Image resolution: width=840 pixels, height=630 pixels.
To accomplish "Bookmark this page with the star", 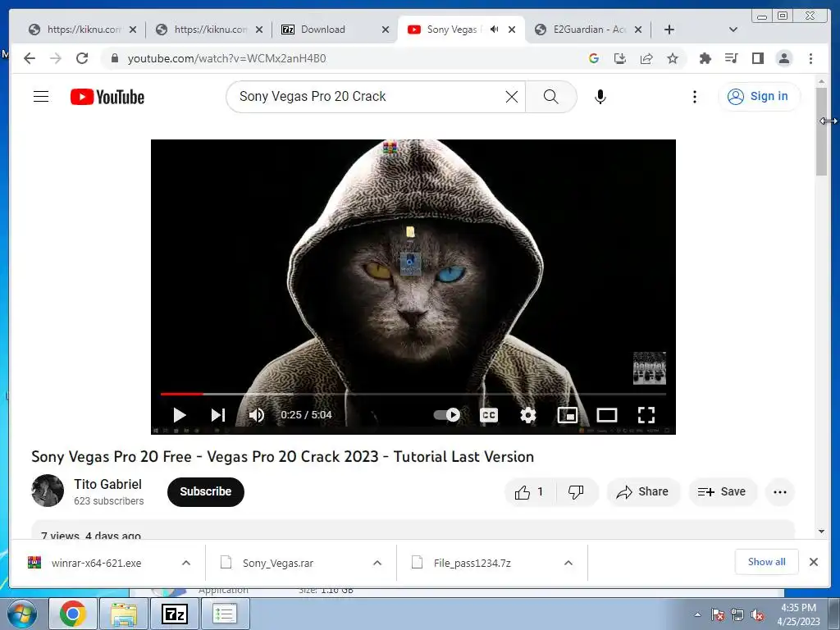I will [673, 58].
